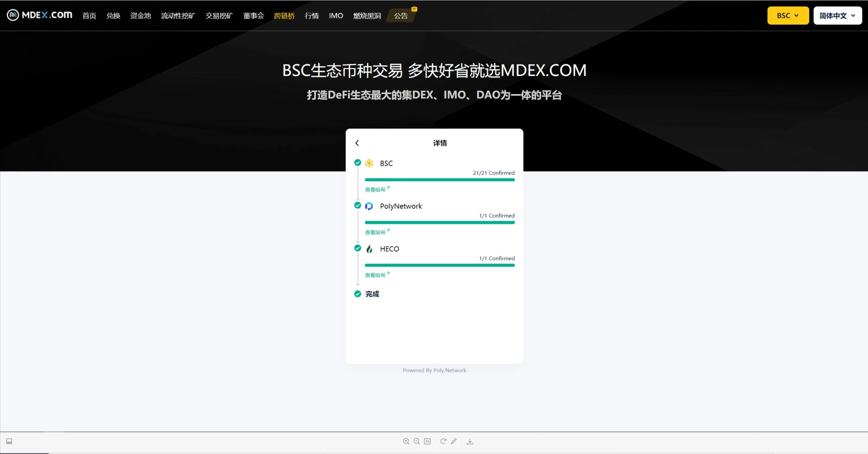
Task: Click the 1:1 actual size icon
Action: 427,441
